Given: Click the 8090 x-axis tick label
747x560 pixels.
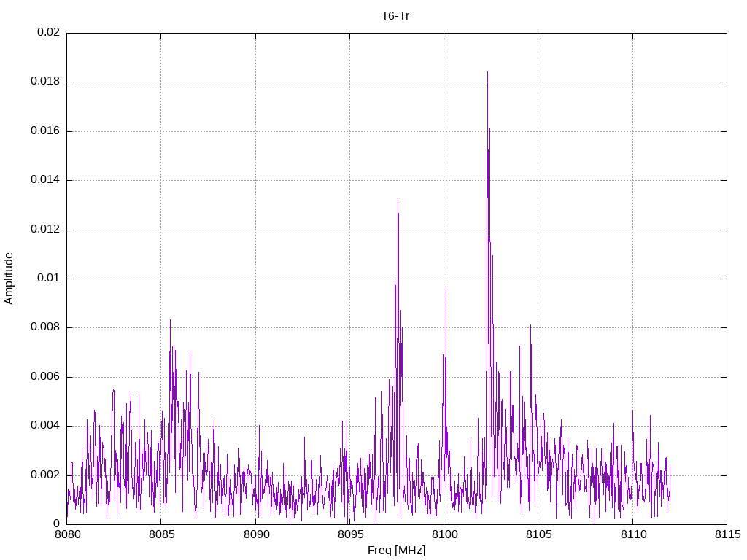Looking at the screenshot, I should 256,534.
